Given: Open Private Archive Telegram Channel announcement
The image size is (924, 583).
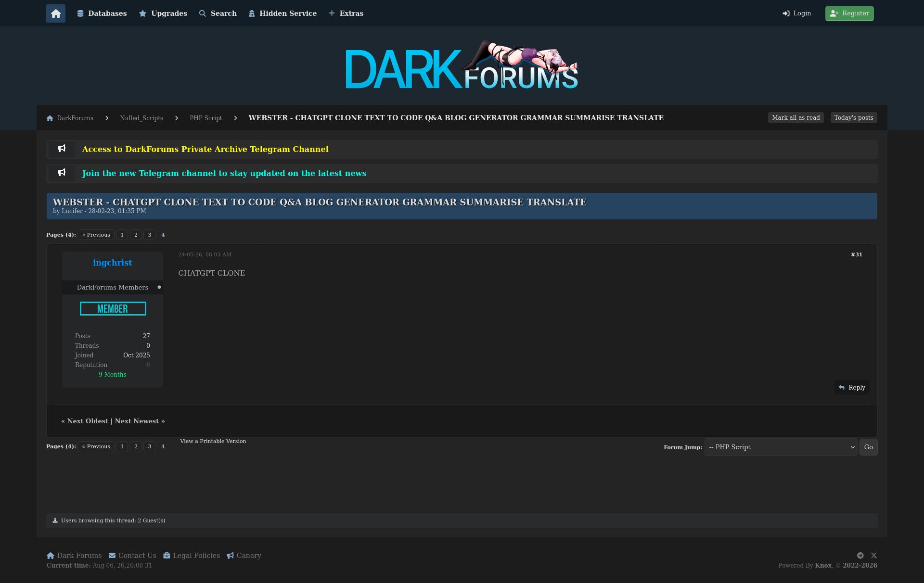Looking at the screenshot, I should pos(205,149).
